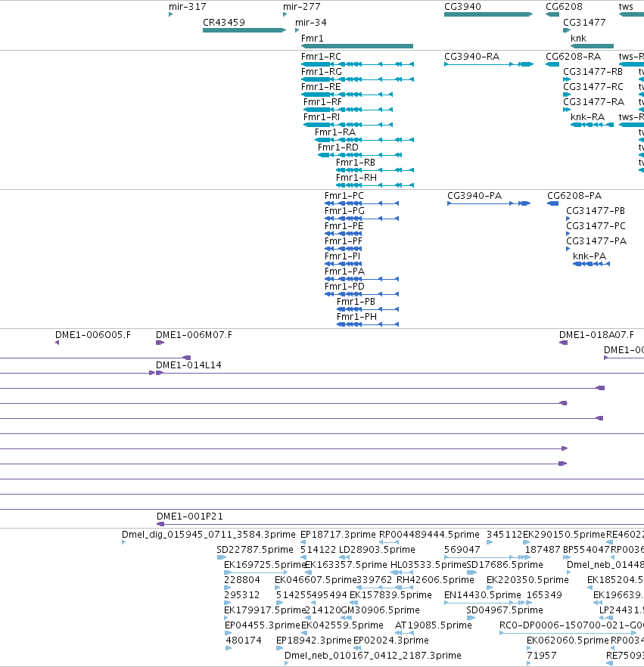
Task: Select the LD28903.5prime EST label
Action: 377,550
